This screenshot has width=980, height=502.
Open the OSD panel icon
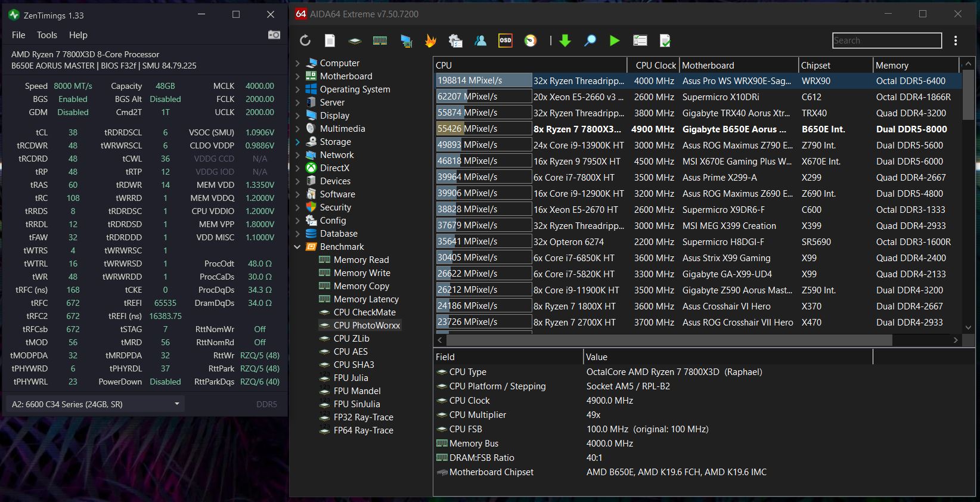tap(505, 41)
